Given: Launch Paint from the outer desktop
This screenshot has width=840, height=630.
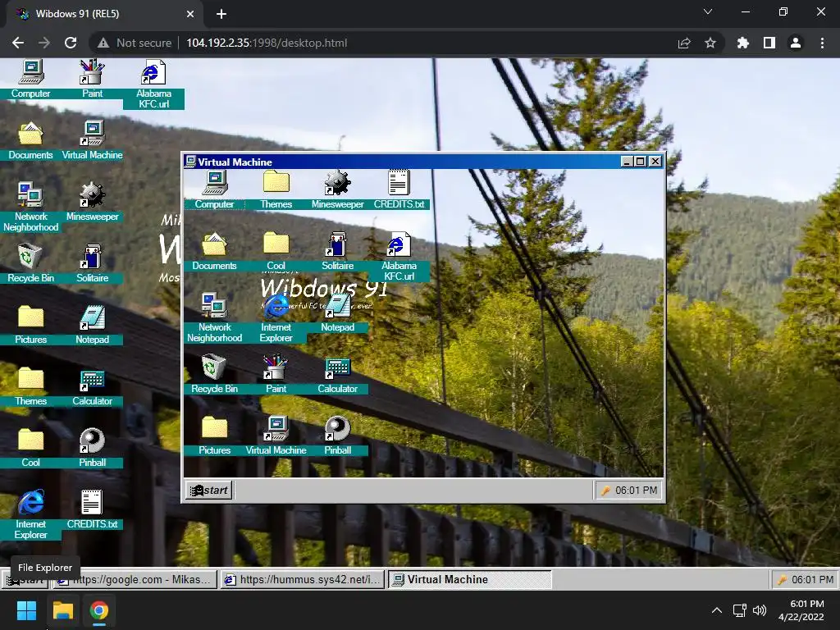Looking at the screenshot, I should click(92, 80).
